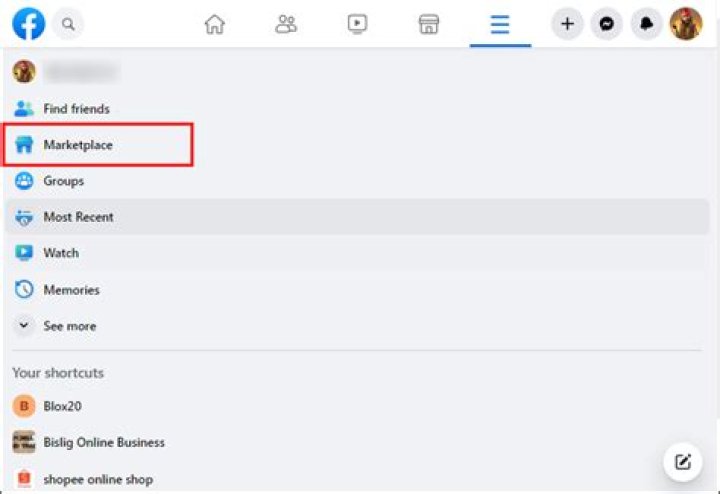
Task: Select Most Recent in the sidebar
Action: point(78,217)
